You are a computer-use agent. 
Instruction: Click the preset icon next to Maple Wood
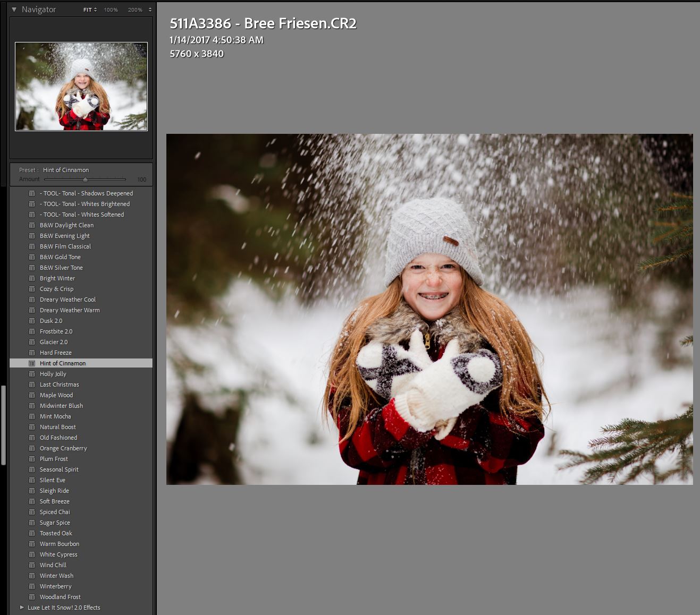[x=32, y=395]
